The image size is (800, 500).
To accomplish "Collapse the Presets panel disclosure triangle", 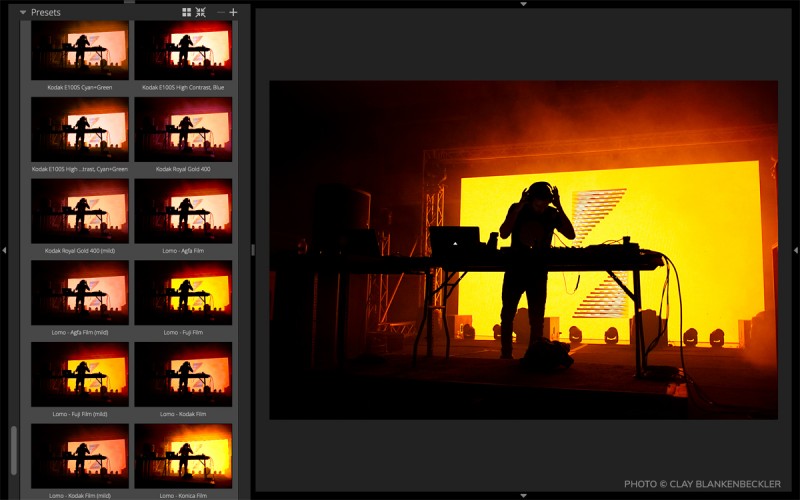I will (23, 13).
